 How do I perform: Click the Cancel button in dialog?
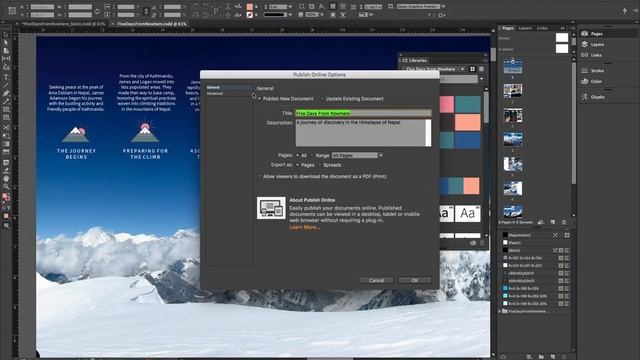pyautogui.click(x=376, y=280)
